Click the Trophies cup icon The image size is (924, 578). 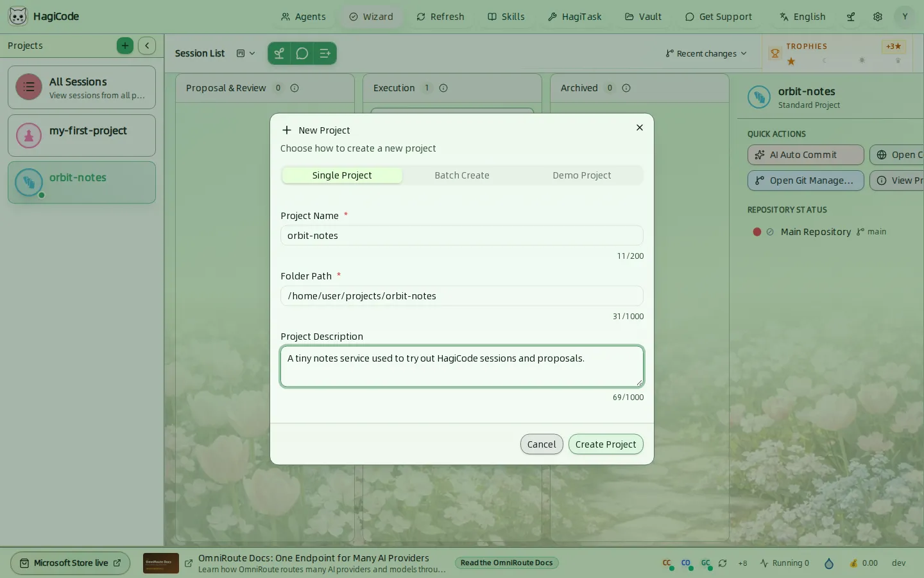775,53
